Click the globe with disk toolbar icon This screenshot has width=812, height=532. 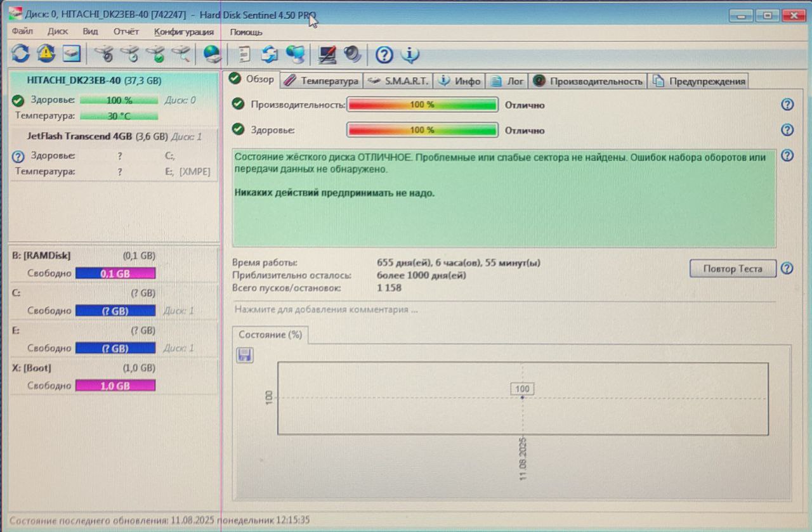212,54
